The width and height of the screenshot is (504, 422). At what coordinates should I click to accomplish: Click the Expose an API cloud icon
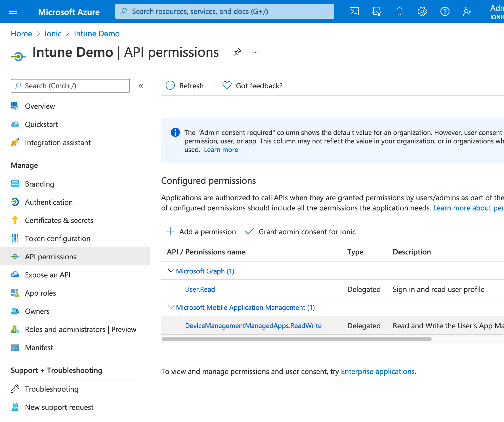pos(15,275)
